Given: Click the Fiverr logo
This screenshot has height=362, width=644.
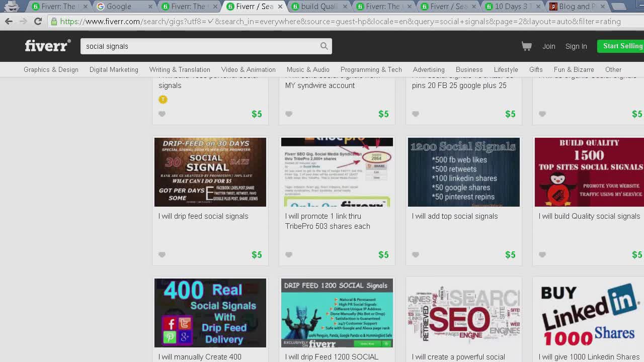Looking at the screenshot, I should coord(47,46).
